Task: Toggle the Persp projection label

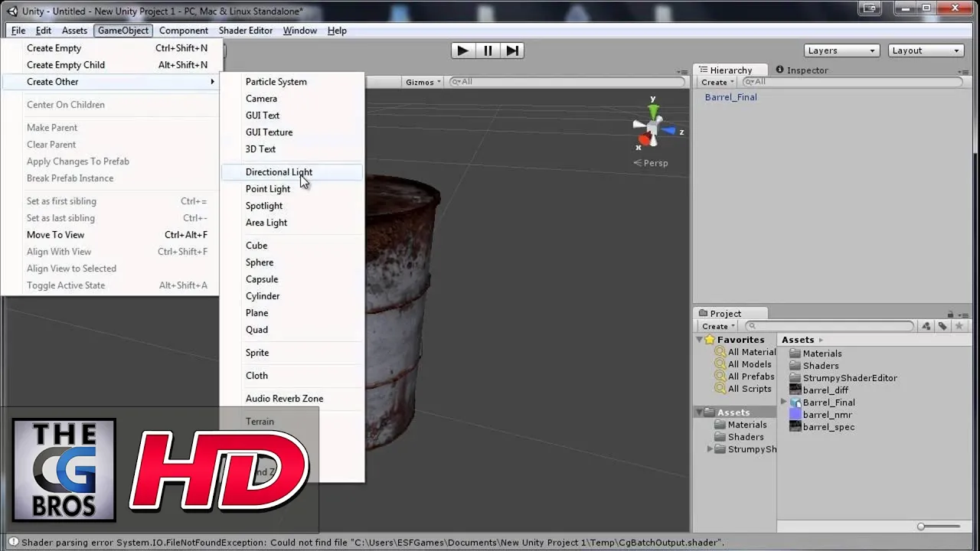Action: [x=651, y=163]
